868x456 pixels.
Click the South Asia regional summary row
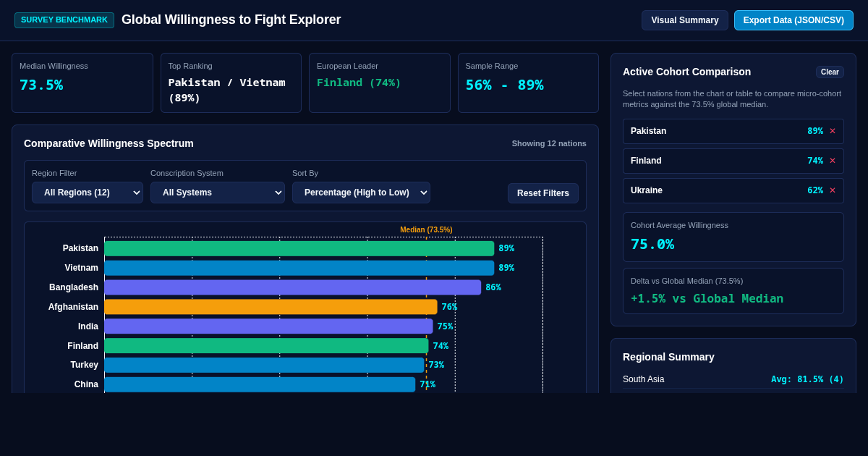(x=733, y=379)
